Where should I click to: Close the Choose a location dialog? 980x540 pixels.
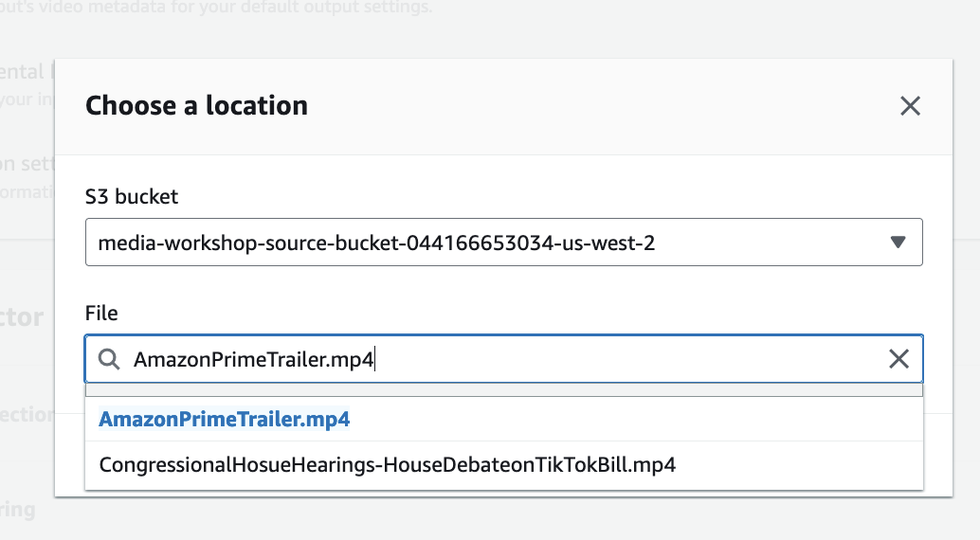click(910, 106)
